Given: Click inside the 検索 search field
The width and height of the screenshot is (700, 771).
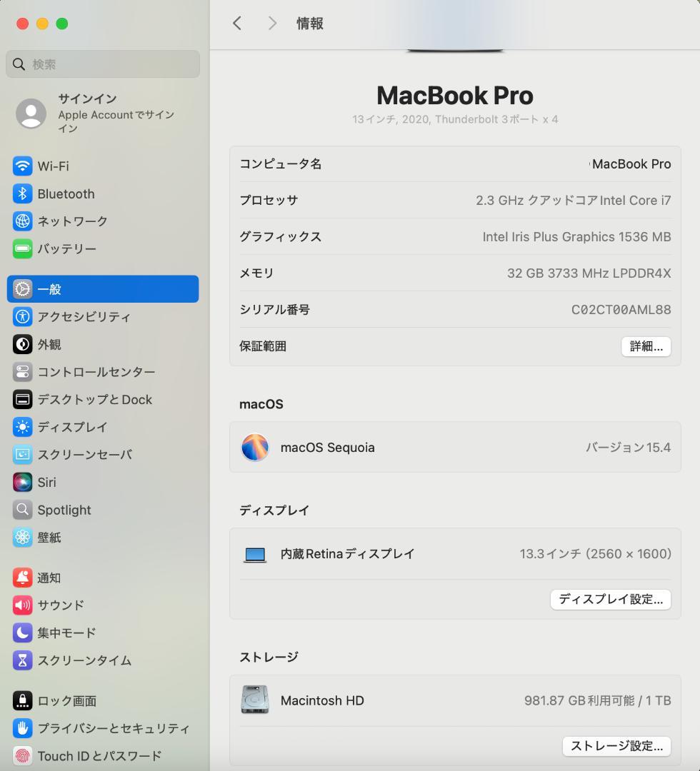Looking at the screenshot, I should 102,64.
